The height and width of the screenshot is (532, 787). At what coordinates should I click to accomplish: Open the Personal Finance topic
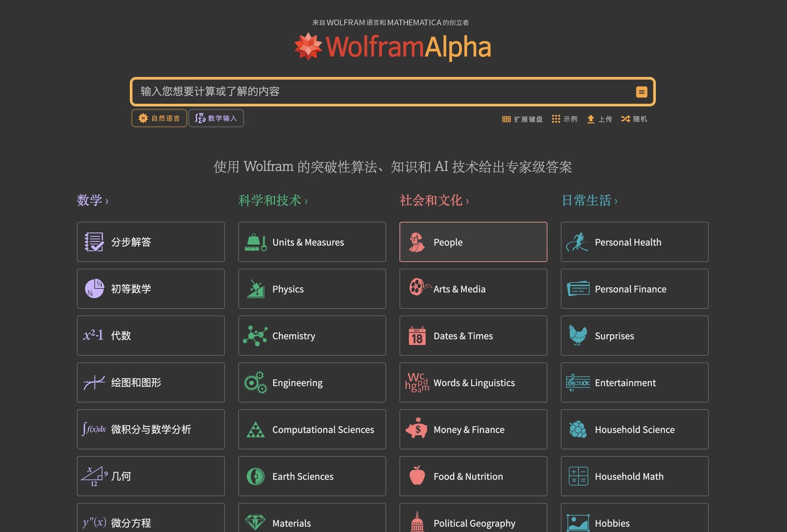pyautogui.click(x=635, y=288)
